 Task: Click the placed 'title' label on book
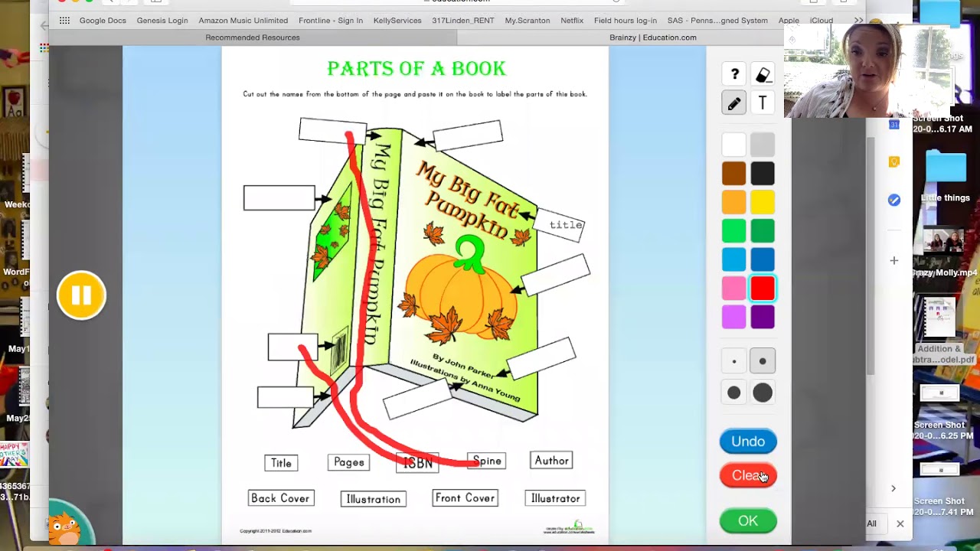click(564, 225)
